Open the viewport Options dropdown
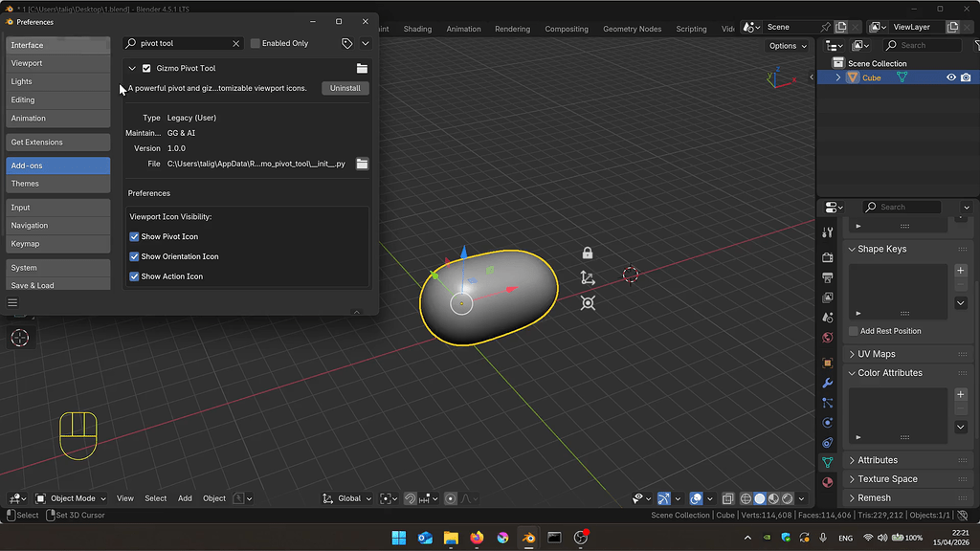The image size is (980, 551). (787, 46)
